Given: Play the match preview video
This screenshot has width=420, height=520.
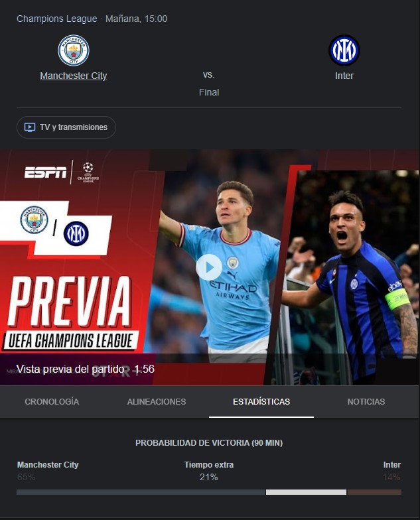Looking at the screenshot, I should click(209, 267).
